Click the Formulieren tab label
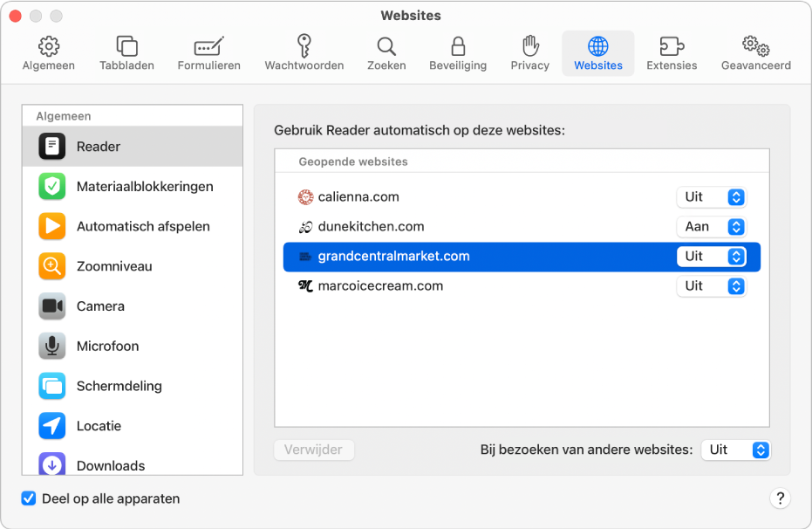Viewport: 812px width, 529px height. click(208, 65)
